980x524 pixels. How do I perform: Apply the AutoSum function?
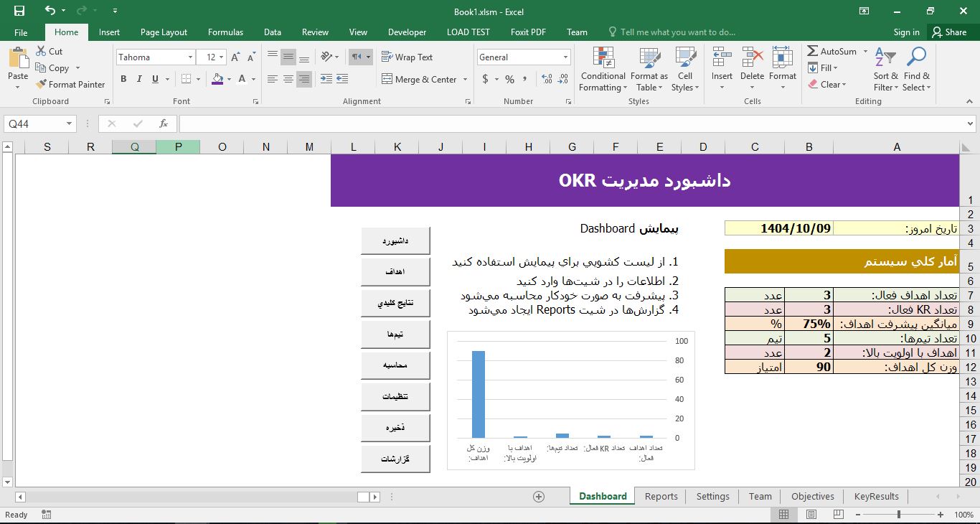point(833,51)
